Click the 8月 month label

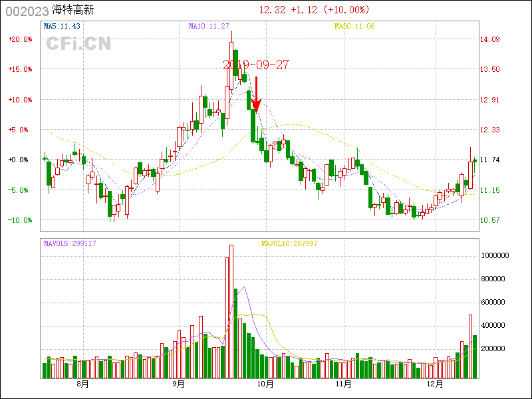tap(82, 384)
